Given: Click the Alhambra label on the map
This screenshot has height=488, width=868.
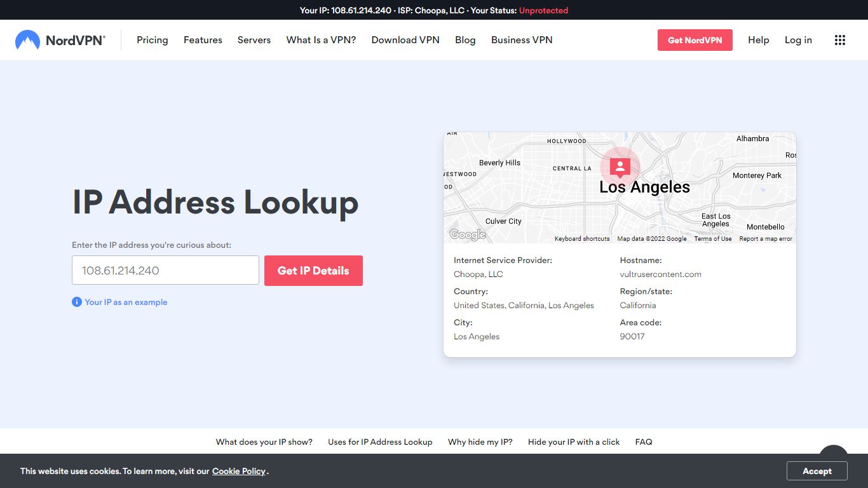Looking at the screenshot, I should [x=753, y=139].
